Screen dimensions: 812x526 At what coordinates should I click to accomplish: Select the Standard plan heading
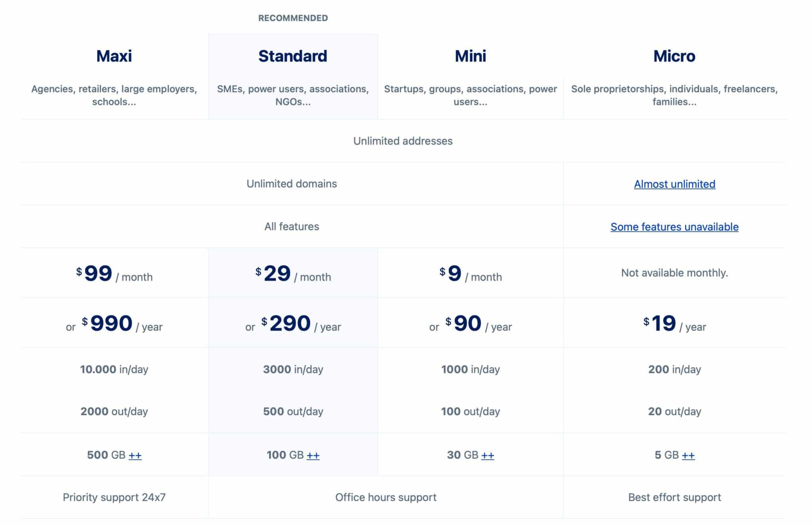pos(293,56)
